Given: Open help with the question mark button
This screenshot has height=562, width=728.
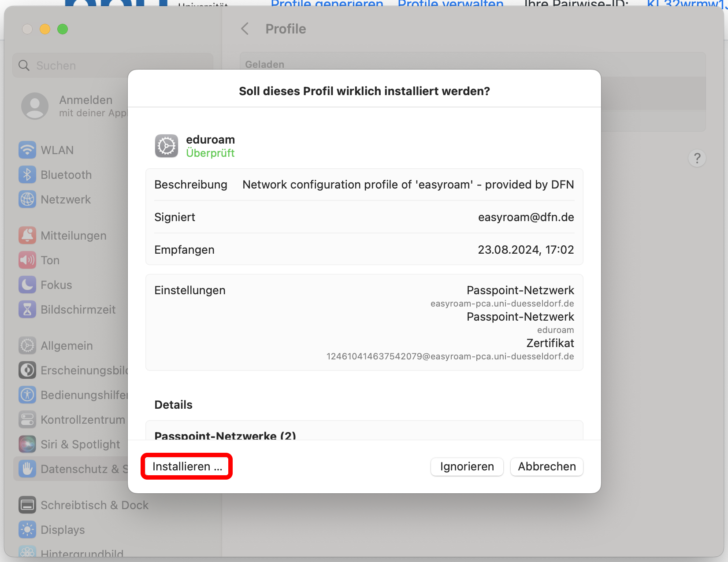Looking at the screenshot, I should [x=697, y=158].
